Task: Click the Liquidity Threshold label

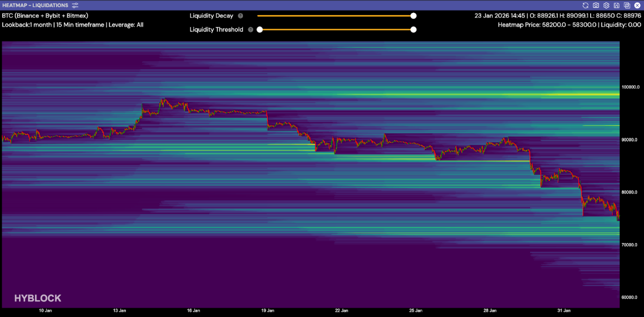Action: click(217, 30)
